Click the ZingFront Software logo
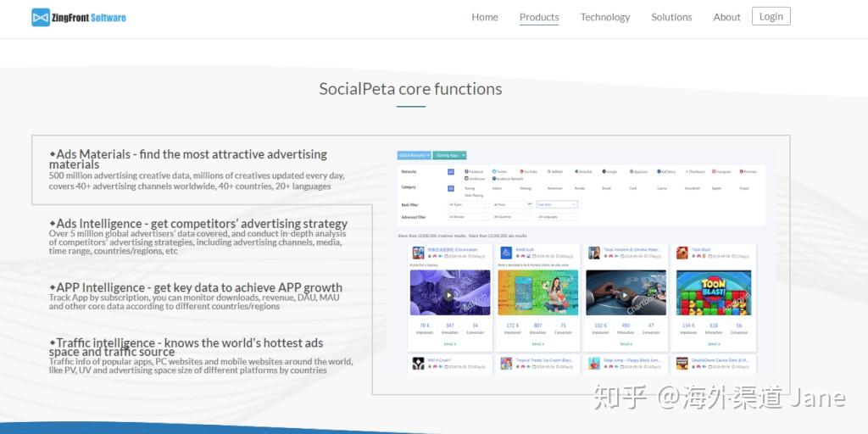 79,17
